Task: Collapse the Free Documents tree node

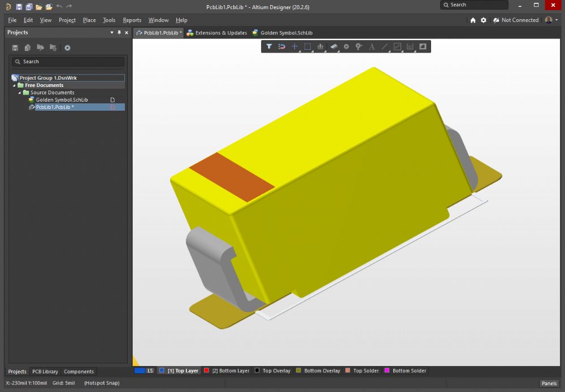Action: [x=14, y=85]
